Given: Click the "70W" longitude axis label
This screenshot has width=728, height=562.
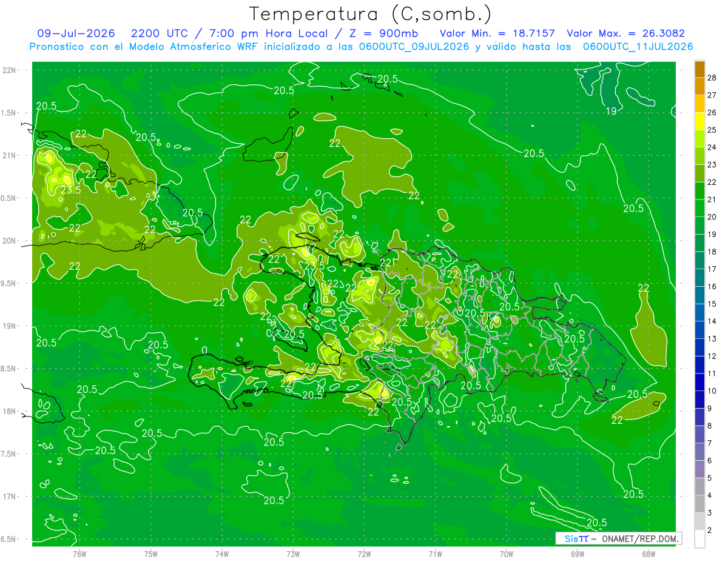Looking at the screenshot, I should point(506,554).
